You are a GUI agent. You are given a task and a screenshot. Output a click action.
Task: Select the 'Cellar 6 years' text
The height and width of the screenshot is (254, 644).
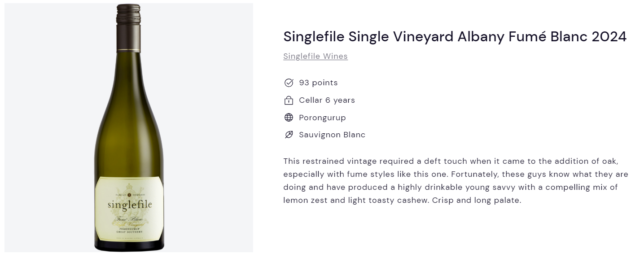point(327,100)
